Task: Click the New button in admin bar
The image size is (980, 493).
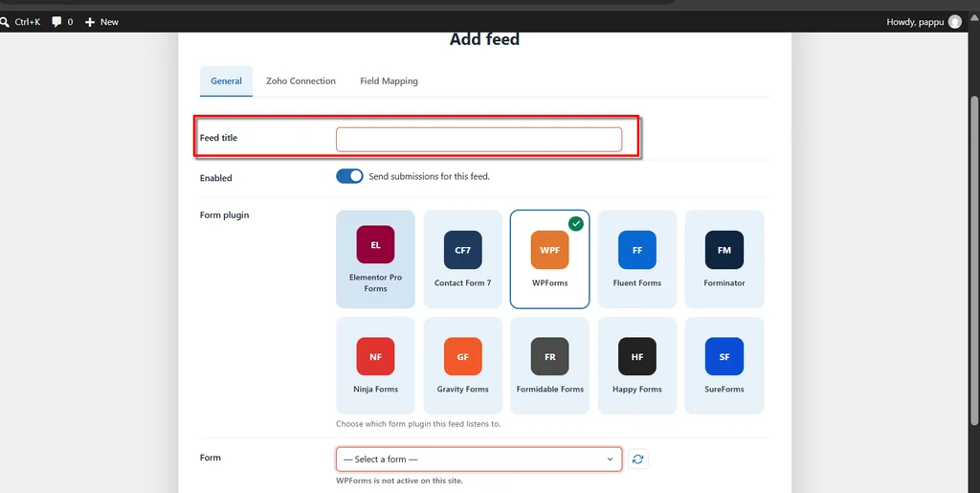Action: [101, 22]
